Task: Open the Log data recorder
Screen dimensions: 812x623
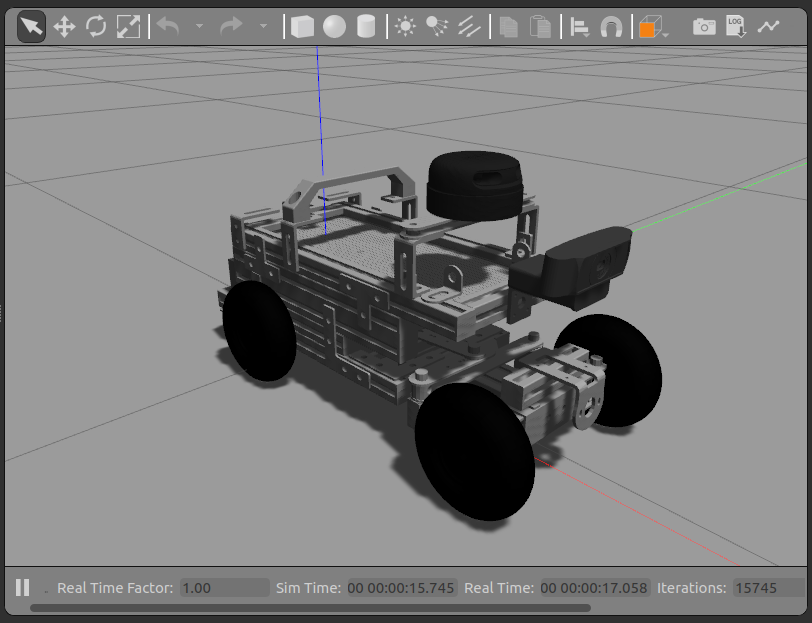Action: pos(736,27)
